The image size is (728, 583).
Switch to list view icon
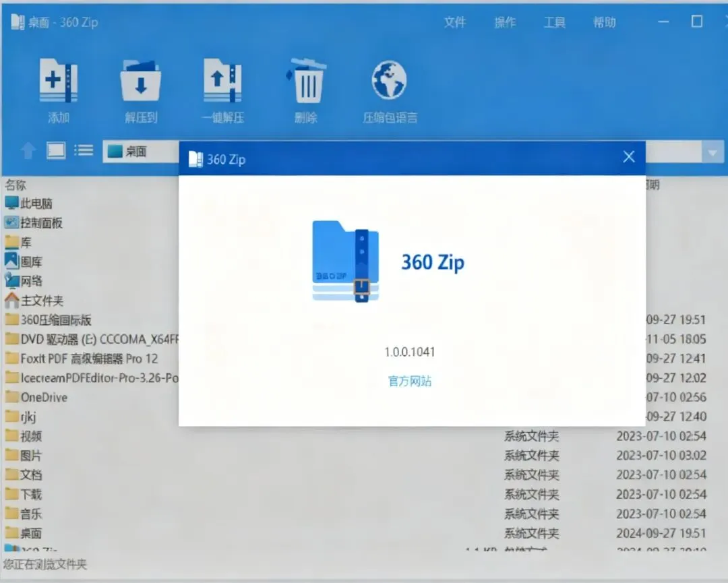click(84, 150)
